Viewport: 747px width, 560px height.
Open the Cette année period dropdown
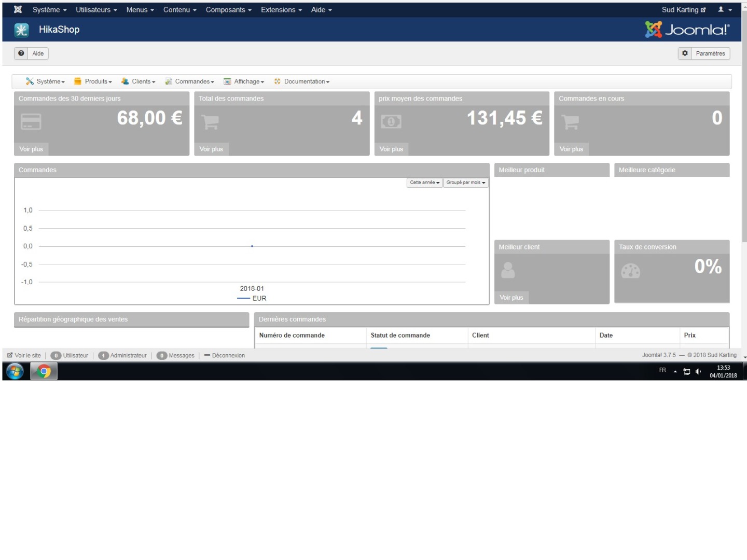tap(425, 183)
